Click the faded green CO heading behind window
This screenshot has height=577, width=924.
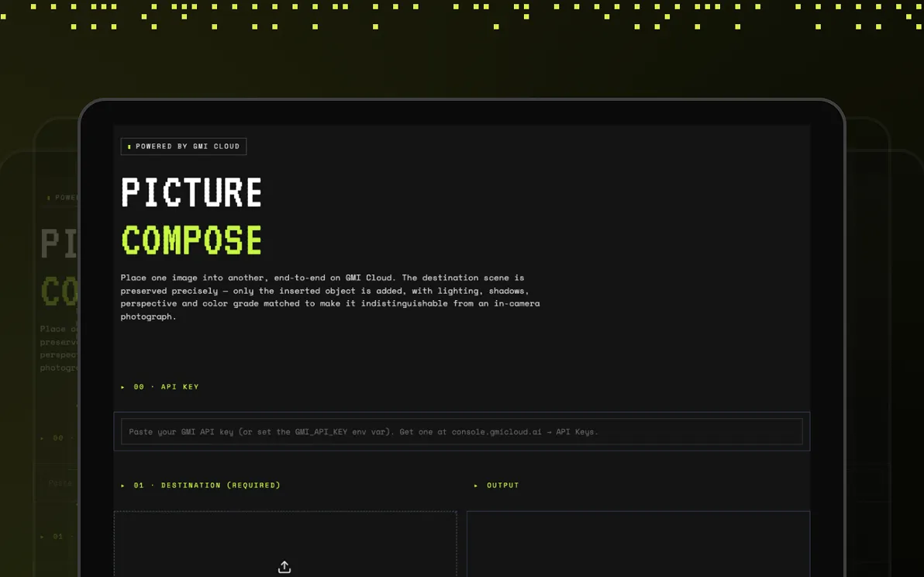coord(58,291)
